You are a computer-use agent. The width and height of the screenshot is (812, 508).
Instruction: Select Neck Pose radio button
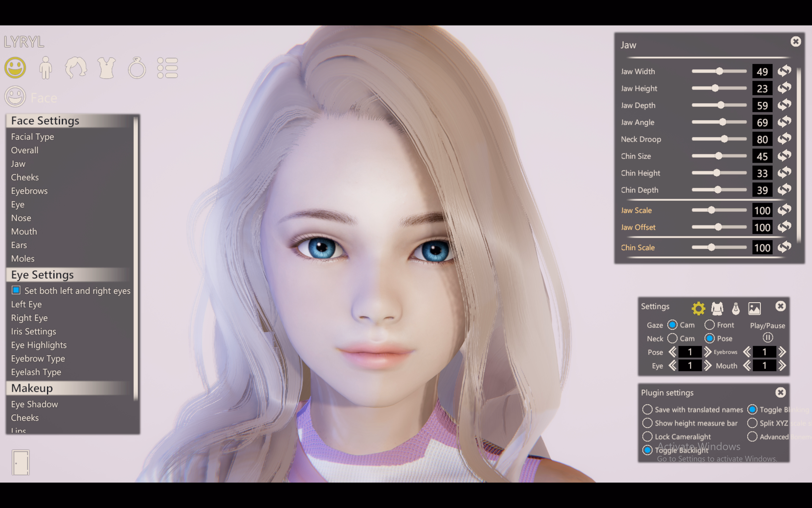pos(709,338)
